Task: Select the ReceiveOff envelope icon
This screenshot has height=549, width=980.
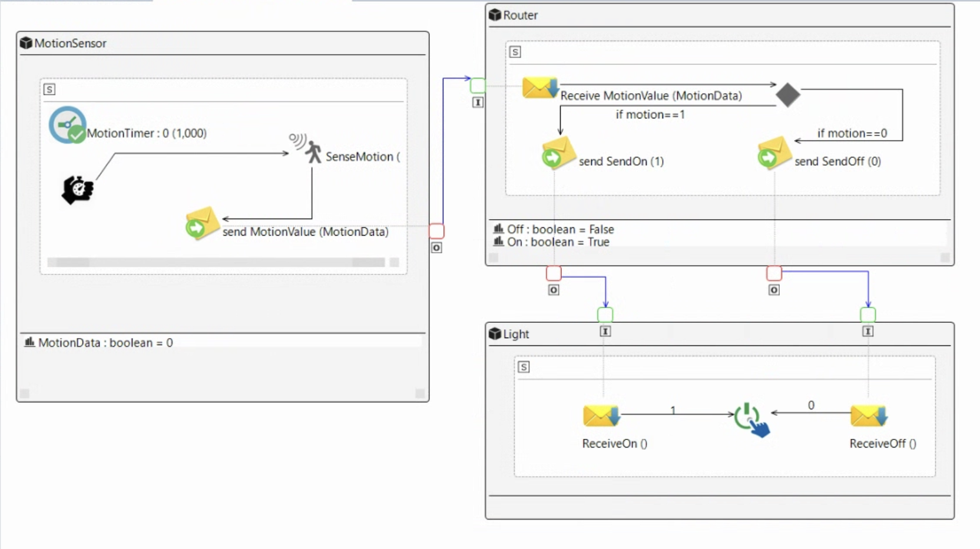Action: coord(868,416)
